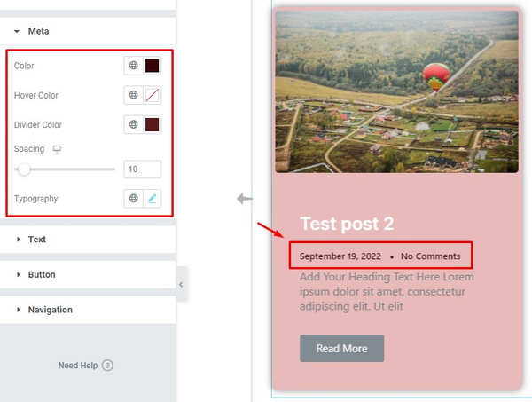The image size is (532, 402).
Task: Open the Typography pencil edit icon
Action: click(152, 198)
